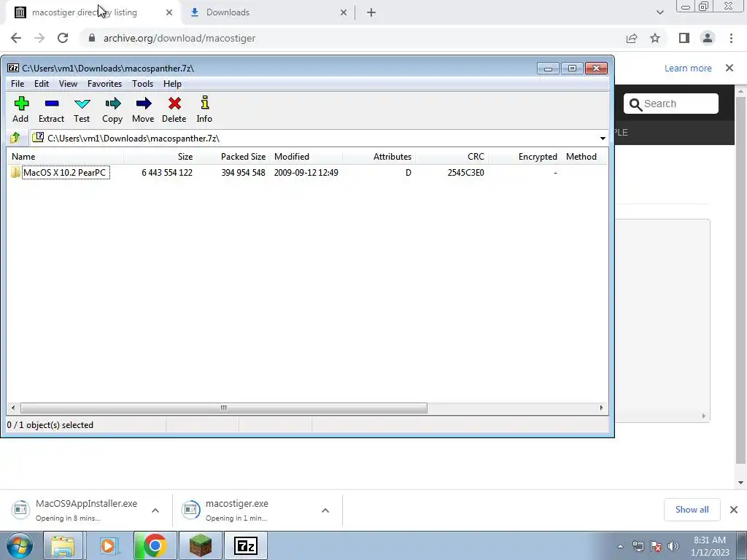Screen dimensions: 747x560
Task: Run the Test archive tool
Action: tap(82, 104)
